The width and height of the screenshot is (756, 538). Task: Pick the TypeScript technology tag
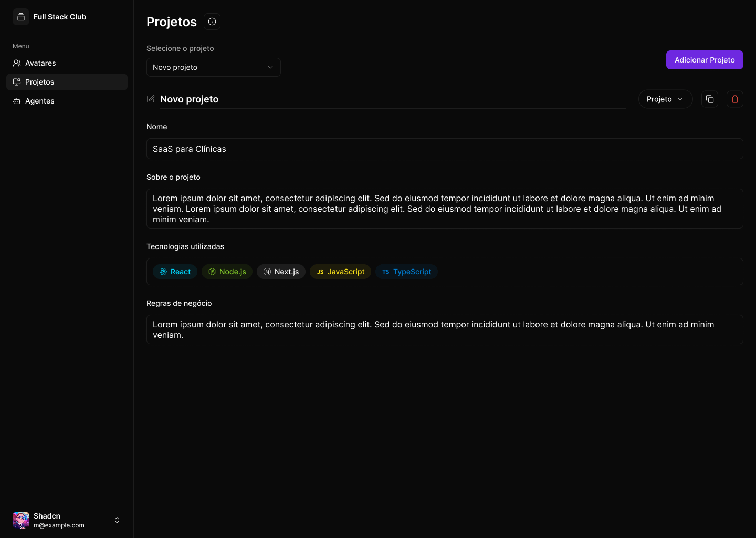(406, 272)
